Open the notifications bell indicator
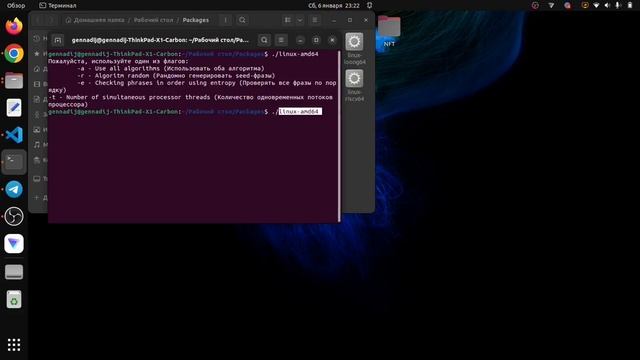 coord(369,5)
